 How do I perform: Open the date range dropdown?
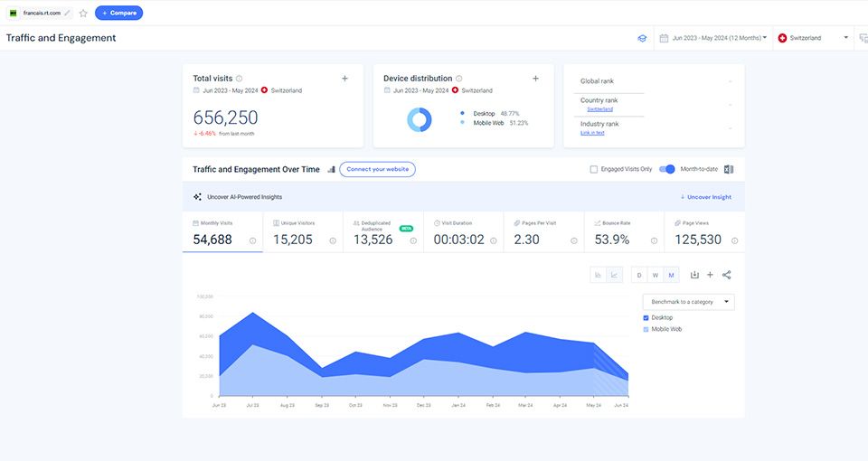pos(713,38)
